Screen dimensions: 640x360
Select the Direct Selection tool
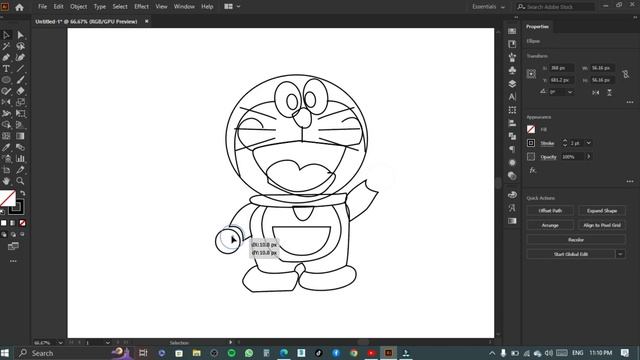[x=20, y=35]
